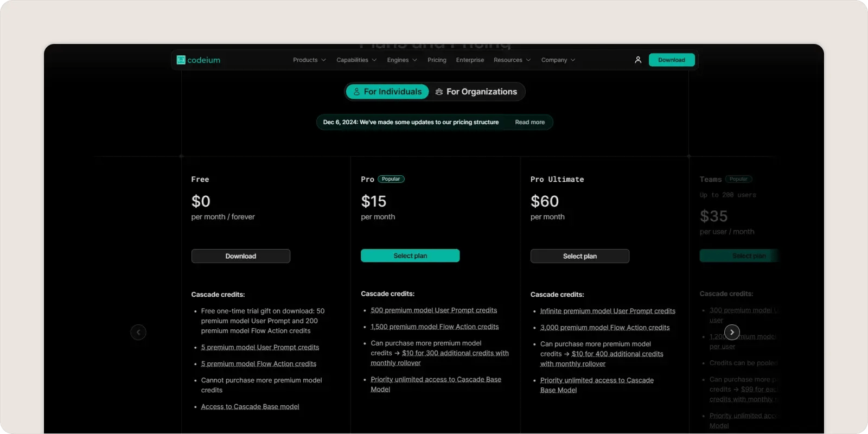Expand the Company menu

(558, 60)
